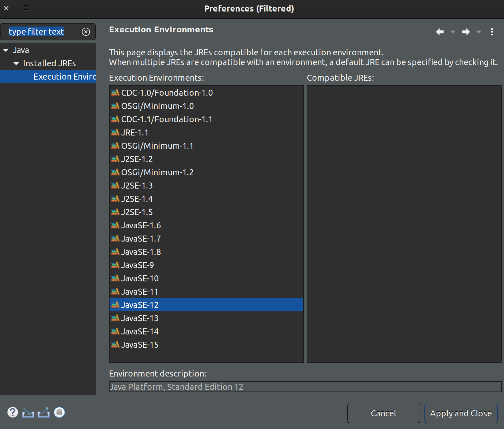Open the three-dot view menu
The image size is (504, 429).
[x=492, y=32]
